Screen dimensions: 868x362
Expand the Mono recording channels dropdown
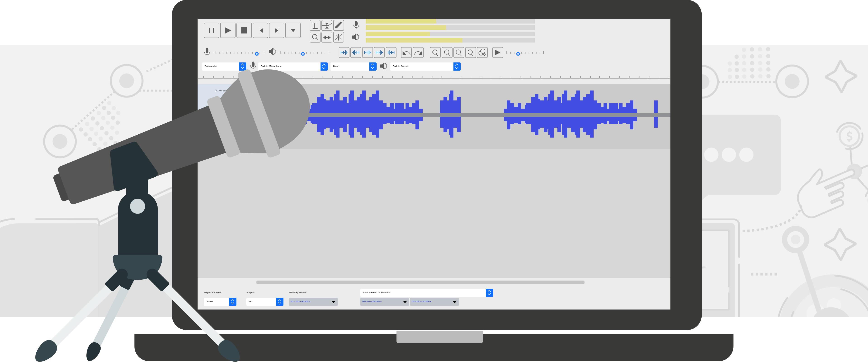click(x=373, y=67)
